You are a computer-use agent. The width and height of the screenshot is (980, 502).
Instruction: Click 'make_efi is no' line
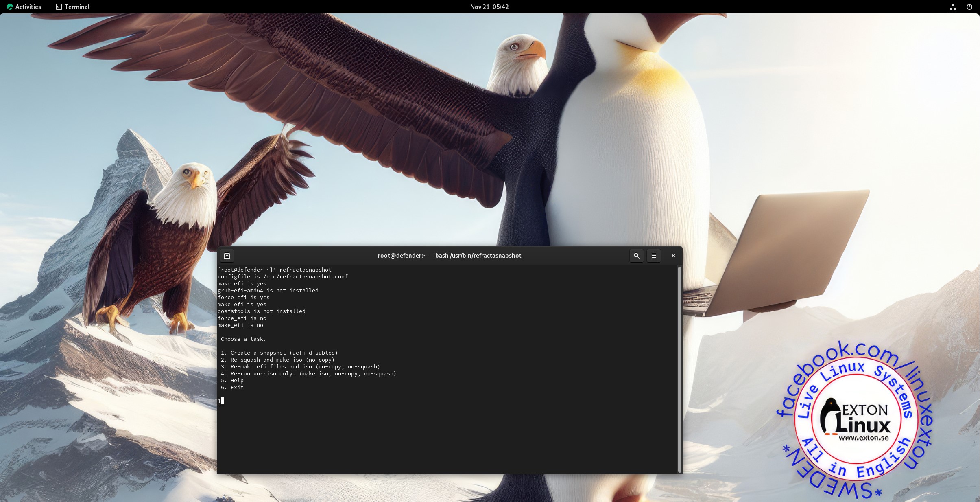[x=240, y=325]
